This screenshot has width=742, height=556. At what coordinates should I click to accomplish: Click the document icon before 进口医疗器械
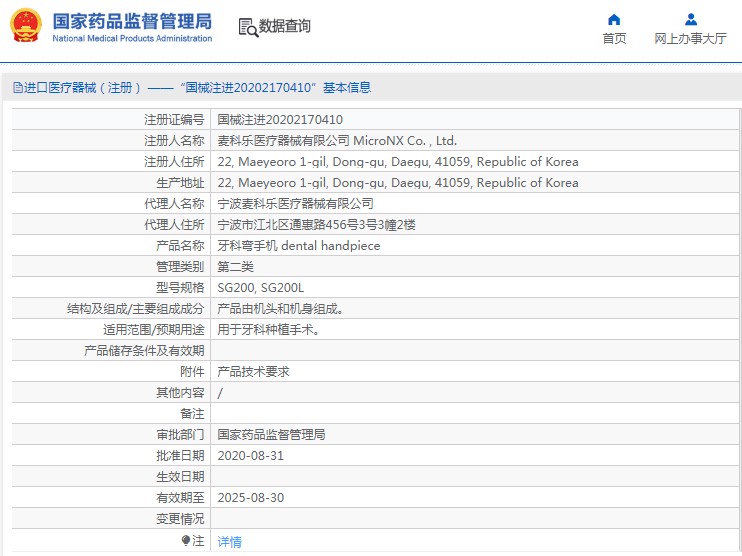click(18, 88)
